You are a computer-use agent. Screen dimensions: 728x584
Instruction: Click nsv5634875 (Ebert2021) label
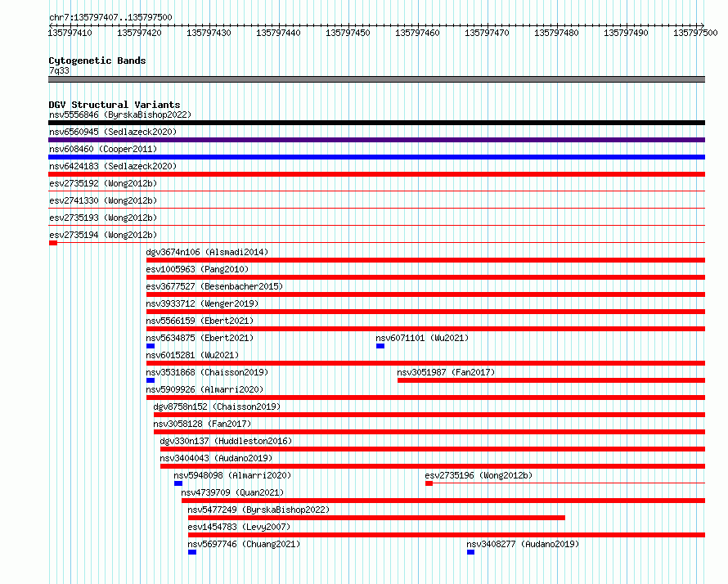point(200,338)
